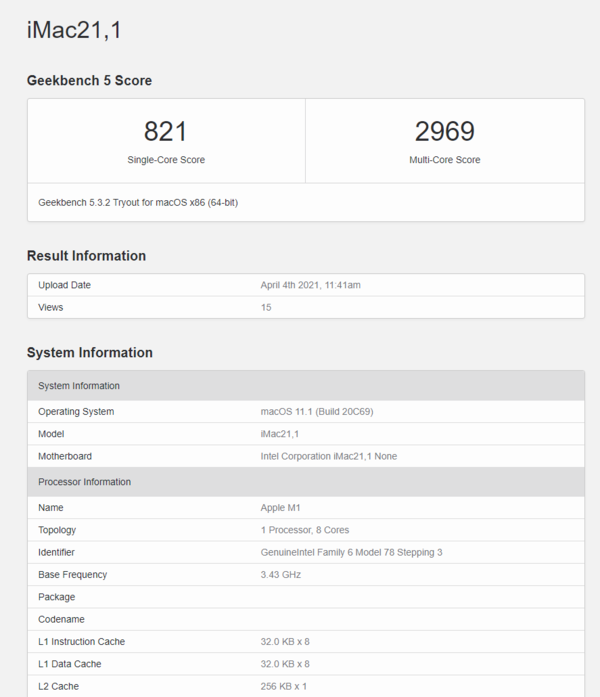600x697 pixels.
Task: Select macOS 11.1 (Build 20C69) value
Action: 317,412
